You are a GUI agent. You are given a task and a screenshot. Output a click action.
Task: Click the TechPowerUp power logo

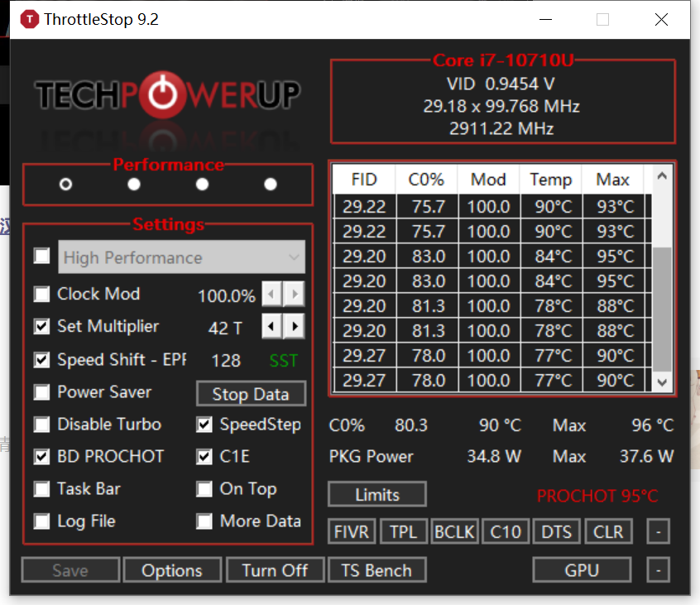click(162, 94)
